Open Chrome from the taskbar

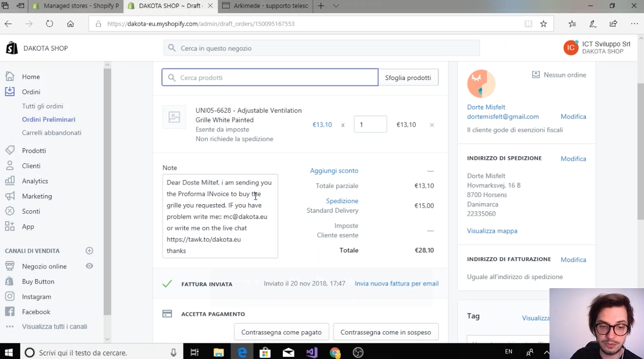(335, 352)
